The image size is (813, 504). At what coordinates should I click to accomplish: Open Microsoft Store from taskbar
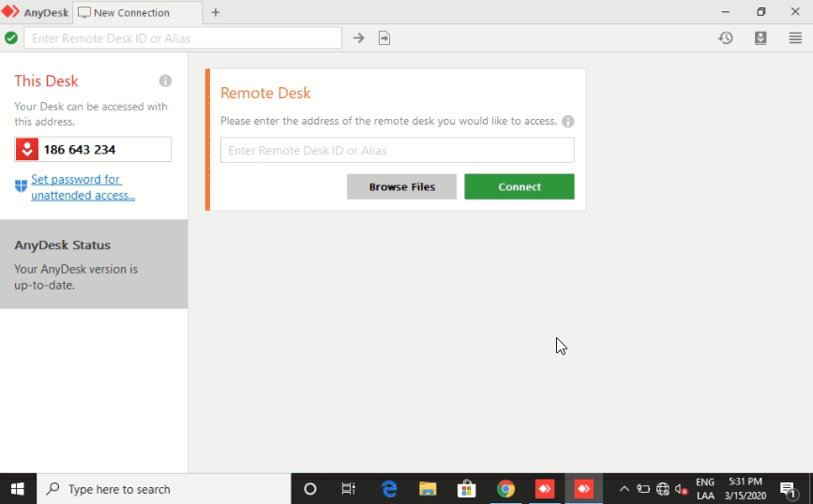coord(467,488)
